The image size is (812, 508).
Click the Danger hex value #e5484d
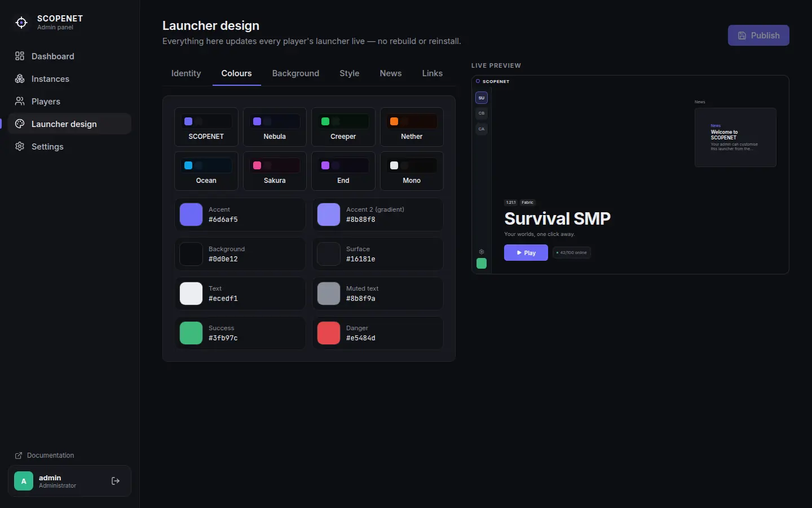[x=361, y=338]
